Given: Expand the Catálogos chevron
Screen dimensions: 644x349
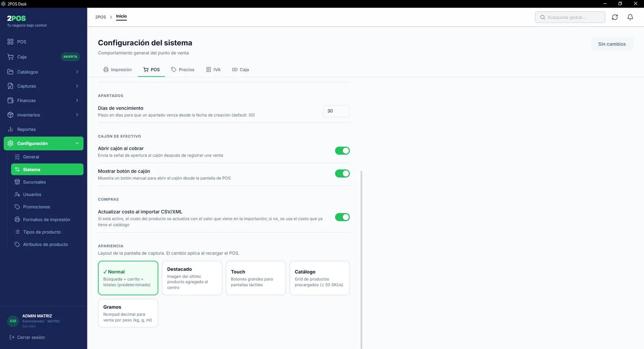Looking at the screenshot, I should (x=77, y=72).
